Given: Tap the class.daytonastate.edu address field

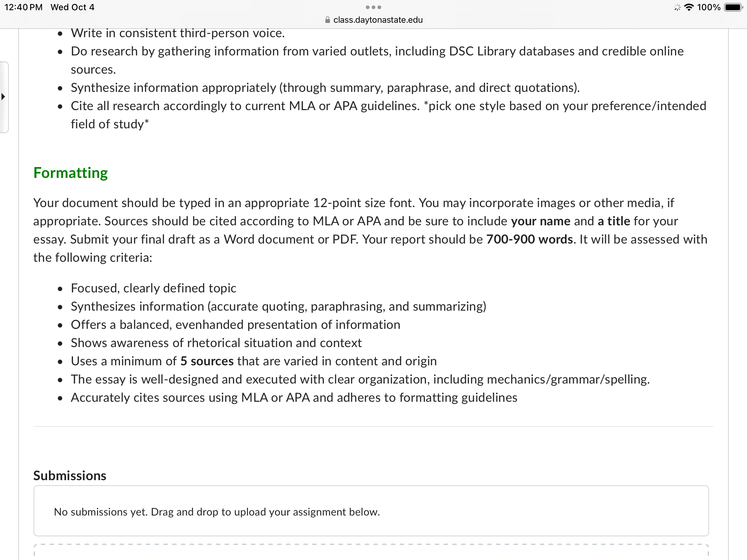Looking at the screenshot, I should click(373, 20).
